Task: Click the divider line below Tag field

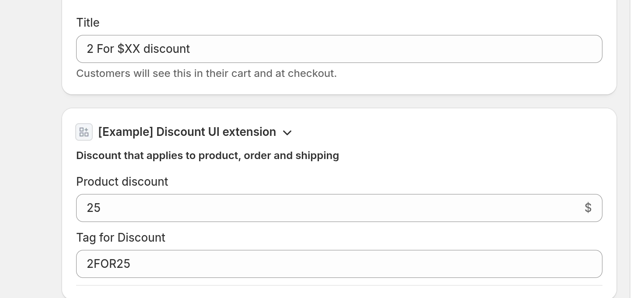Action: click(339, 285)
